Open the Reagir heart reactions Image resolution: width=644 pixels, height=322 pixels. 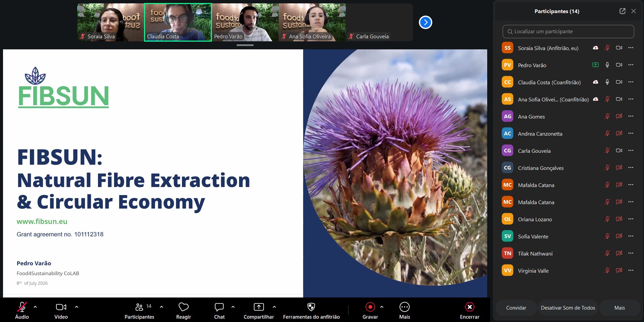(x=183, y=311)
